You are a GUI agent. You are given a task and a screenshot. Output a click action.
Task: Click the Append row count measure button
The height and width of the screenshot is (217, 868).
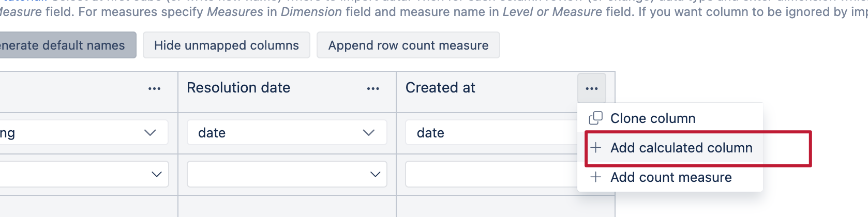pos(408,45)
